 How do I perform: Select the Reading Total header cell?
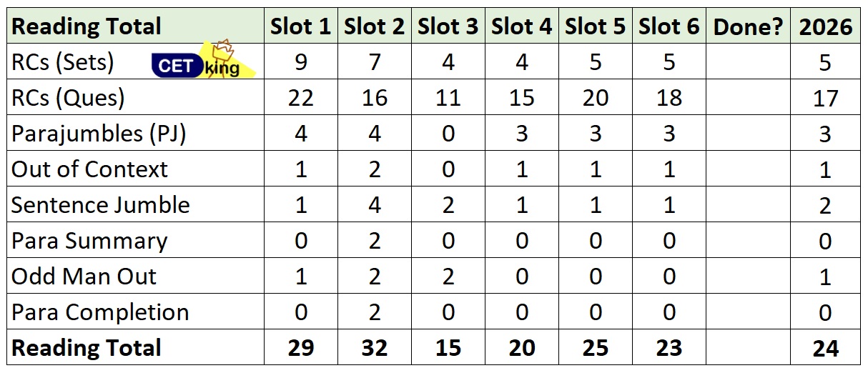(87, 27)
